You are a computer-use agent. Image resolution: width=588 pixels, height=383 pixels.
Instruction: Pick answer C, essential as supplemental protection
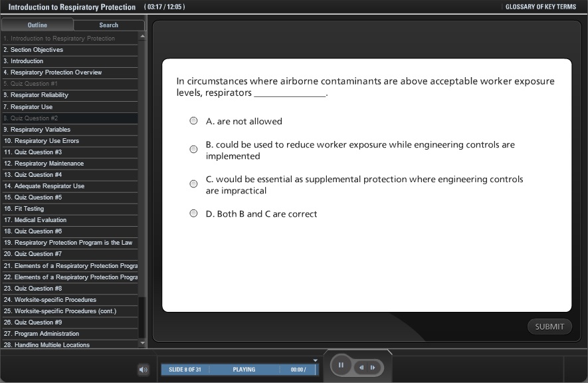(193, 184)
